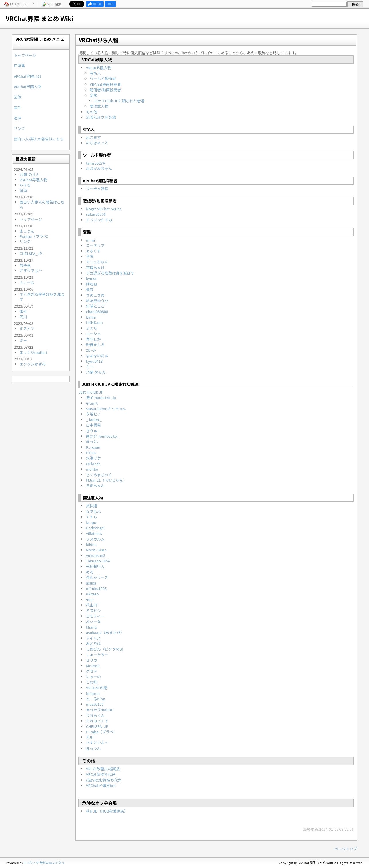Jump to 要注意人物 in the table of contents
The width and height of the screenshot is (369, 868).
pyautogui.click(x=99, y=106)
